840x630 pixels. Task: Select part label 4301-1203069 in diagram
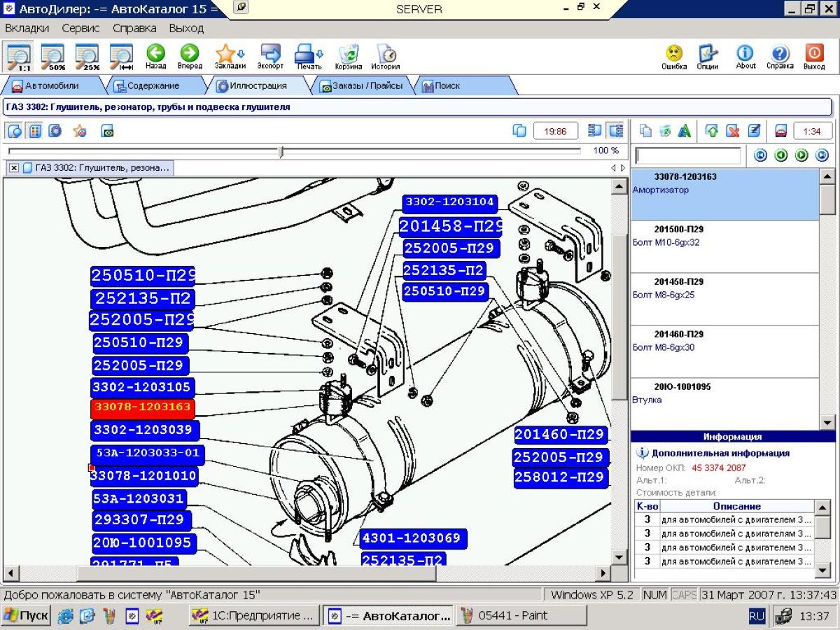(x=414, y=538)
